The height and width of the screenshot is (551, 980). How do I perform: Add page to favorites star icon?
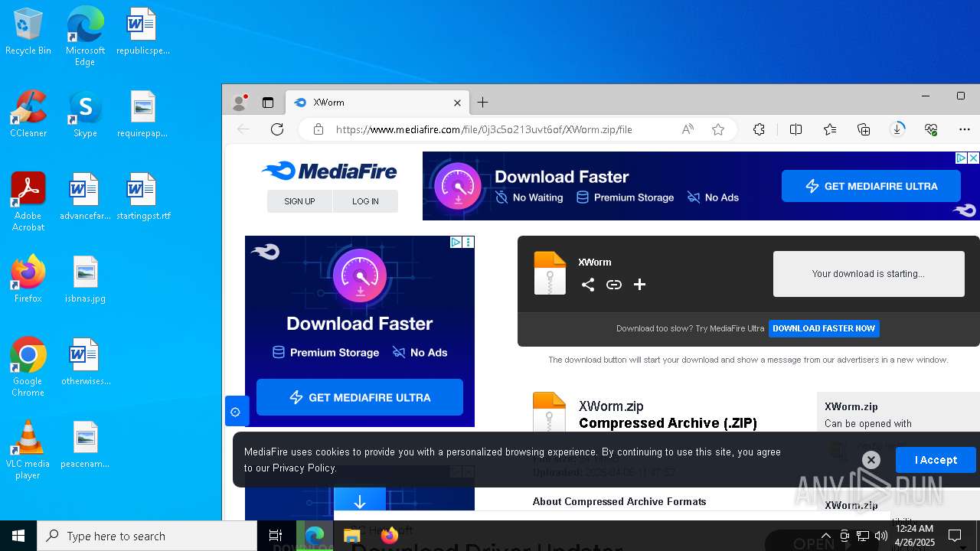pyautogui.click(x=718, y=129)
